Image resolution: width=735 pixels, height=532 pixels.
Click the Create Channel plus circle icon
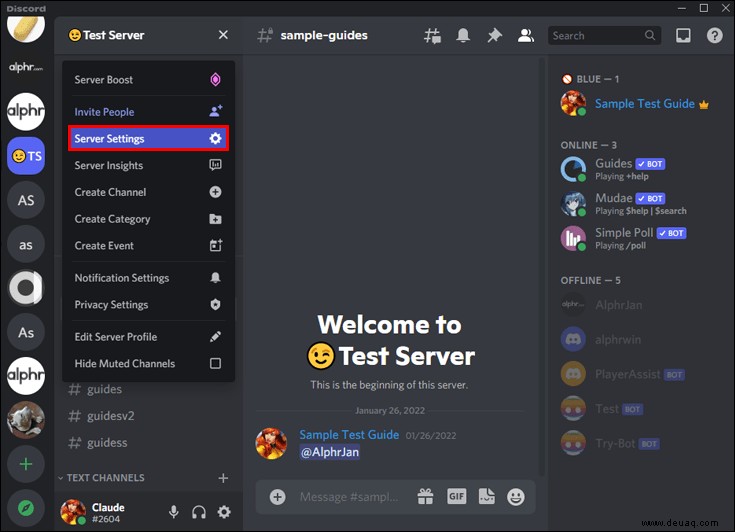coord(215,192)
